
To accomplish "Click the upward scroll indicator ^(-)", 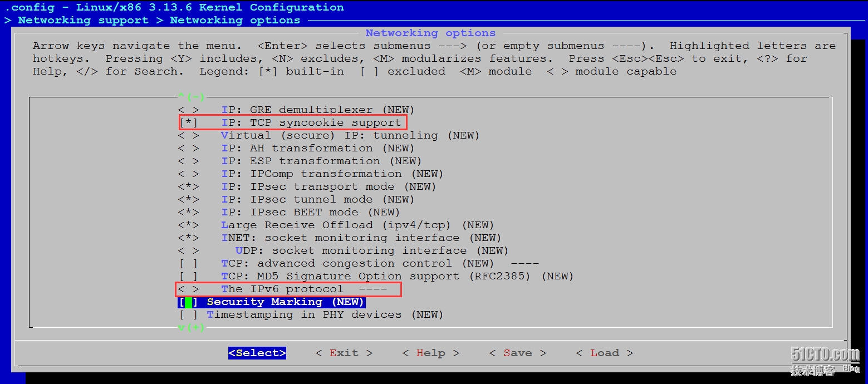I will click(191, 97).
